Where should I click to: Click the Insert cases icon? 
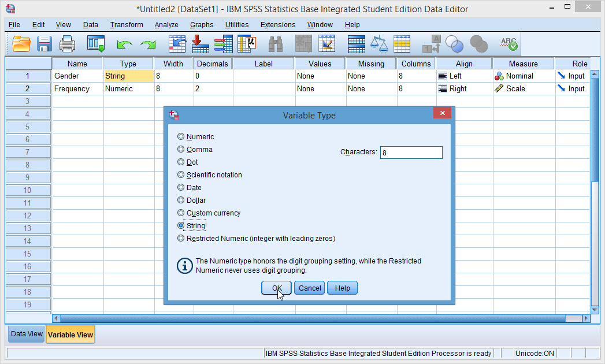(x=304, y=44)
